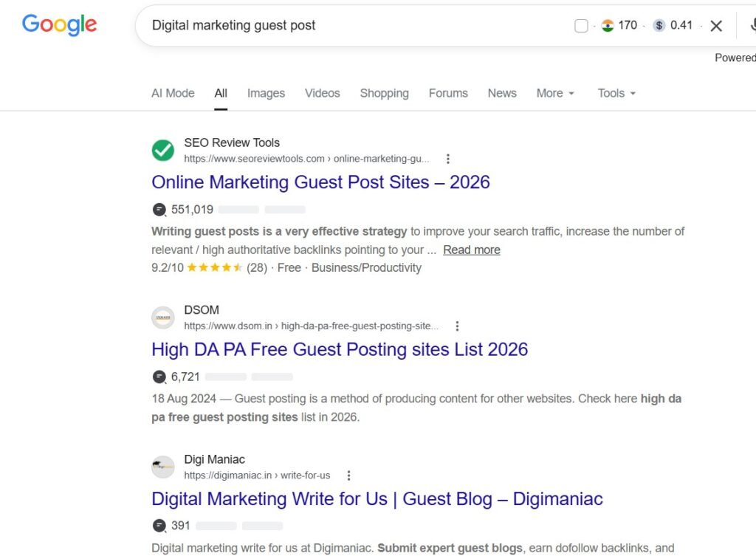Click the "18 Aug 2024" date text
This screenshot has width=756, height=556.
tap(184, 399)
